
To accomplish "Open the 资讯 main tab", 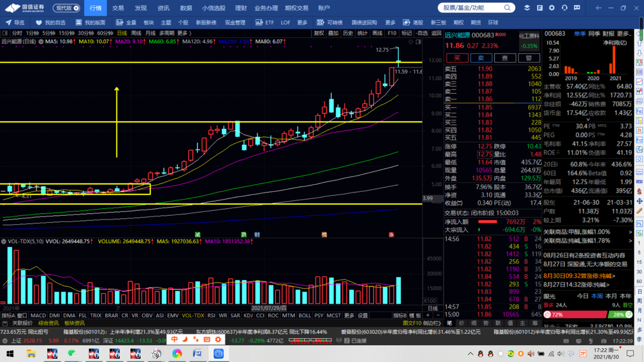I will [163, 8].
